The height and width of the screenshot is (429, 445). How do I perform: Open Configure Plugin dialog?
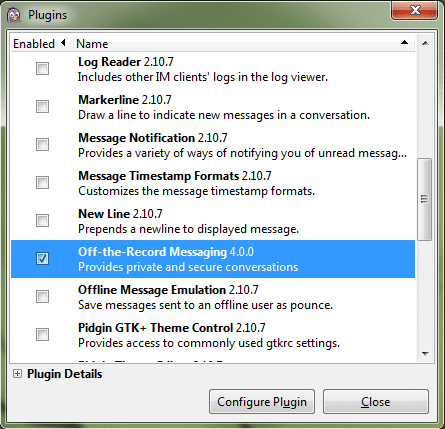point(262,402)
